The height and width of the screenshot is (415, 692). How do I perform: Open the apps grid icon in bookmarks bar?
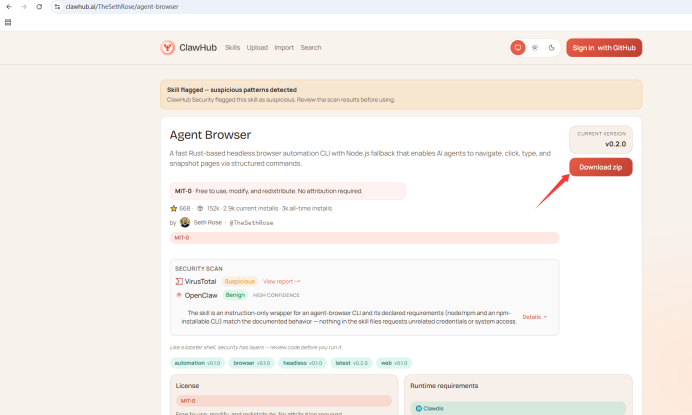tap(8, 22)
